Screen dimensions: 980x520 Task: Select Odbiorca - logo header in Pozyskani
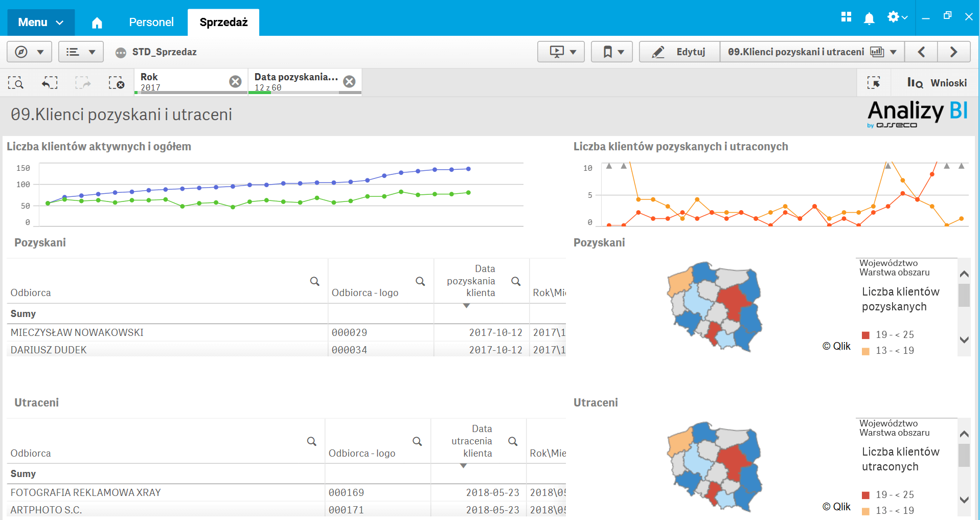click(x=365, y=293)
